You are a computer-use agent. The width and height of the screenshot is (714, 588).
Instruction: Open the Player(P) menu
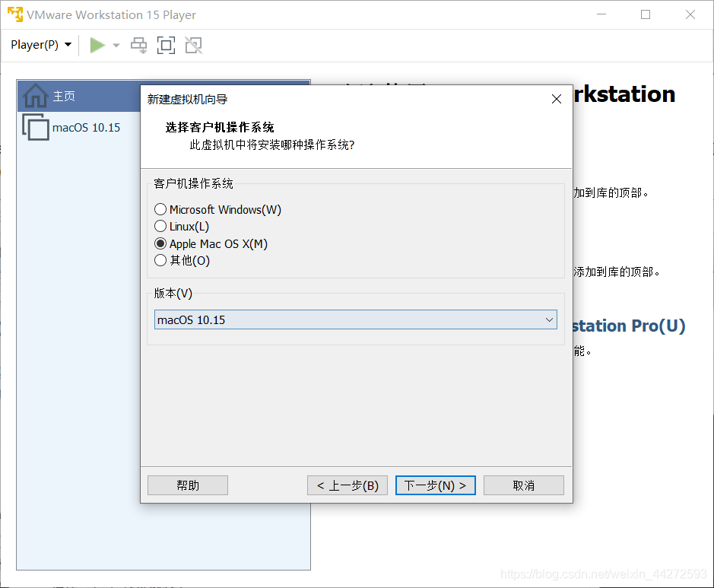pos(41,45)
